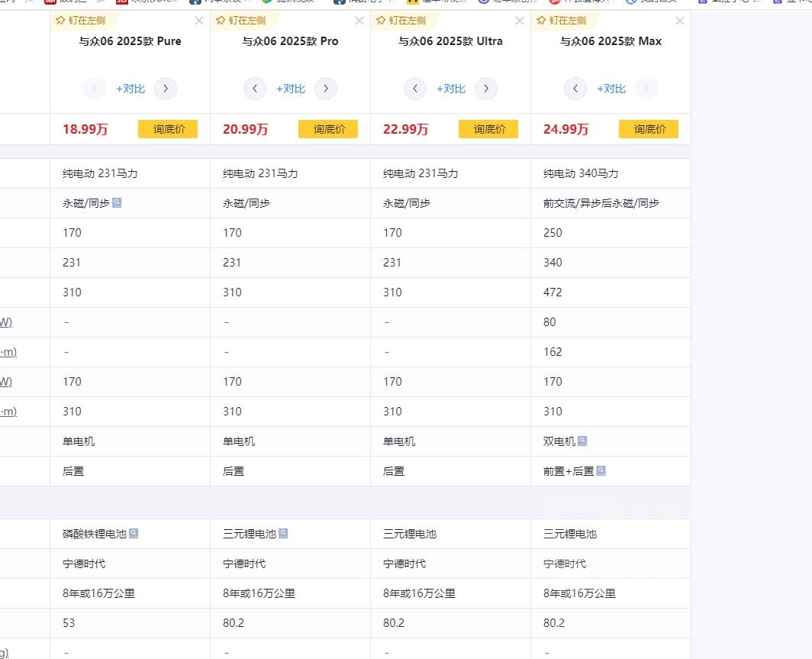
Task: Move Ultra column left with arrow
Action: (415, 89)
